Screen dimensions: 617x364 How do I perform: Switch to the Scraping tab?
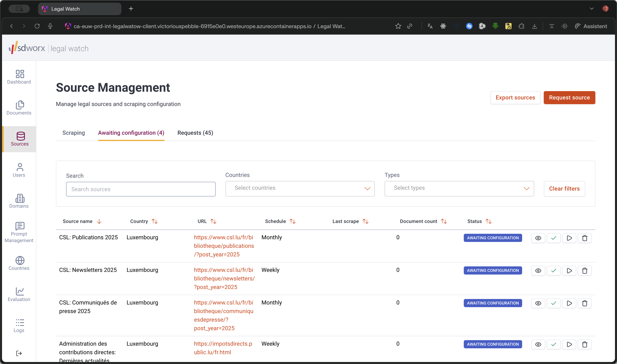click(x=73, y=133)
